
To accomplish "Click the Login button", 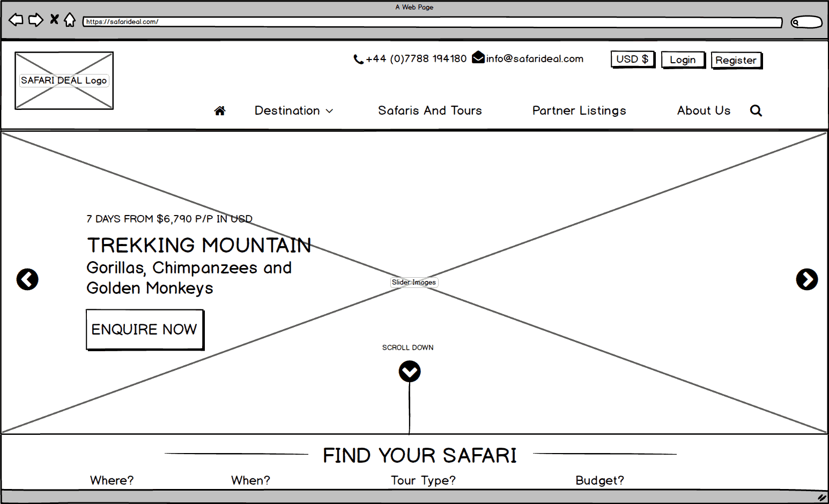I will click(x=683, y=60).
